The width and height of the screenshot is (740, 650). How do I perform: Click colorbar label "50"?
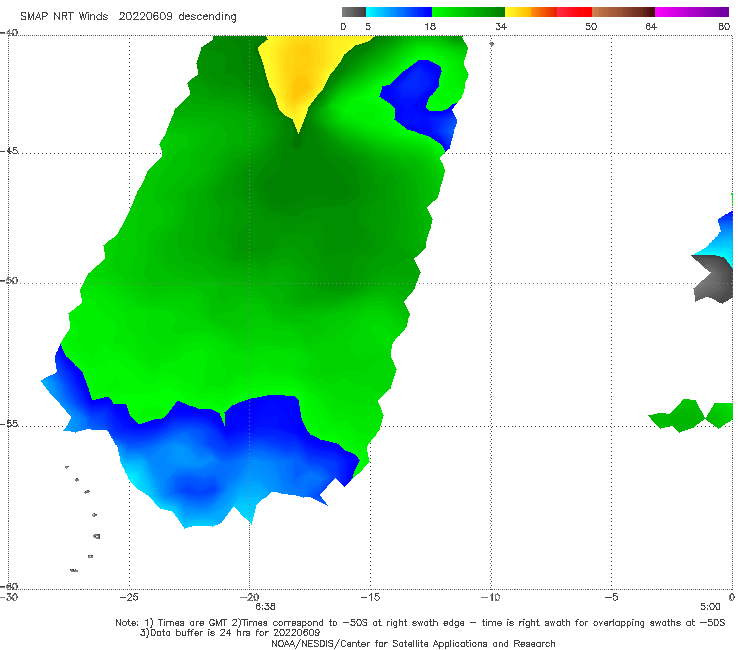pos(591,26)
